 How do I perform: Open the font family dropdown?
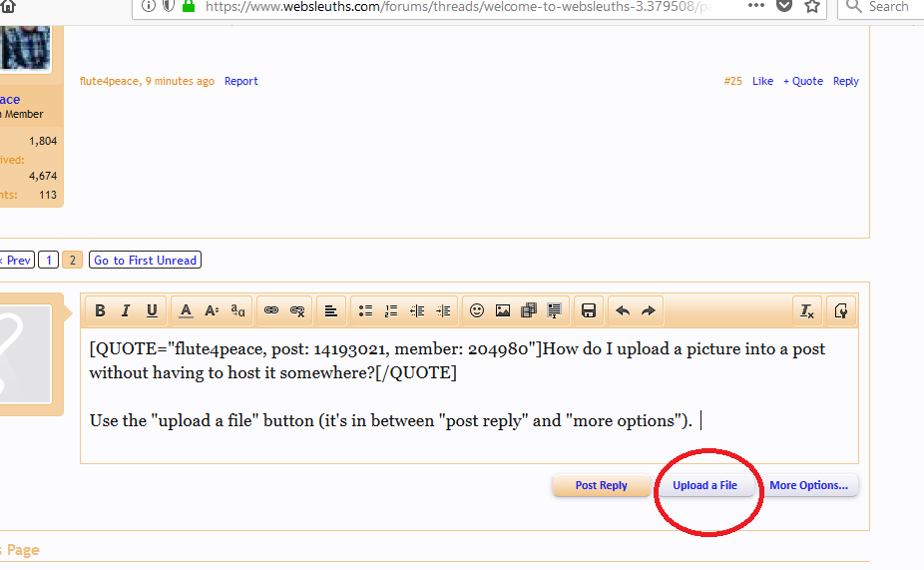(237, 311)
